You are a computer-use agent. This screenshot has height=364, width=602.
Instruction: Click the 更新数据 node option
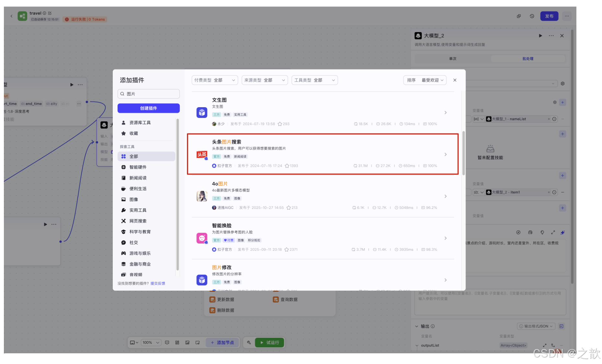click(222, 300)
